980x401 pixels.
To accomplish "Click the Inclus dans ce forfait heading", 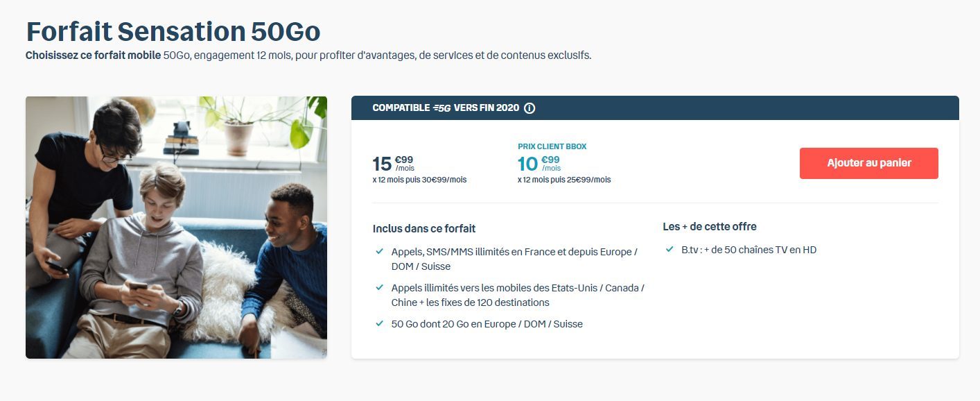I will click(424, 228).
